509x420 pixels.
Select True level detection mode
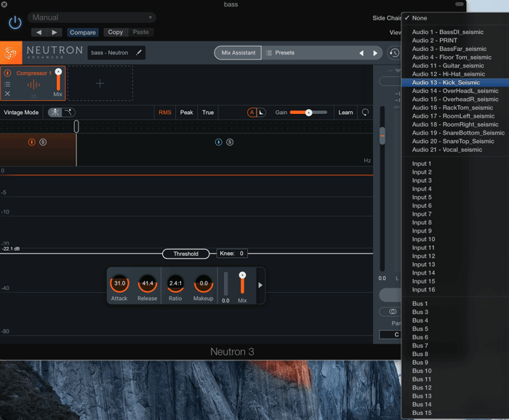click(x=208, y=112)
